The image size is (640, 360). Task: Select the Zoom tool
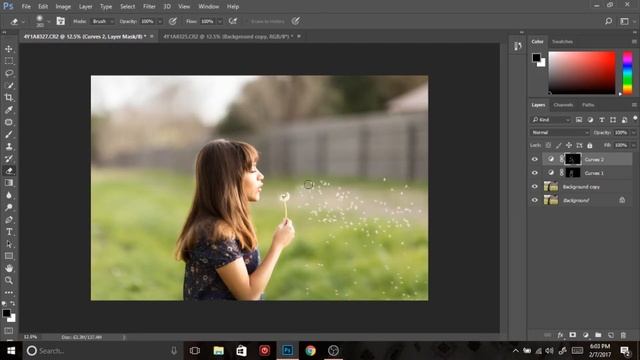9,280
